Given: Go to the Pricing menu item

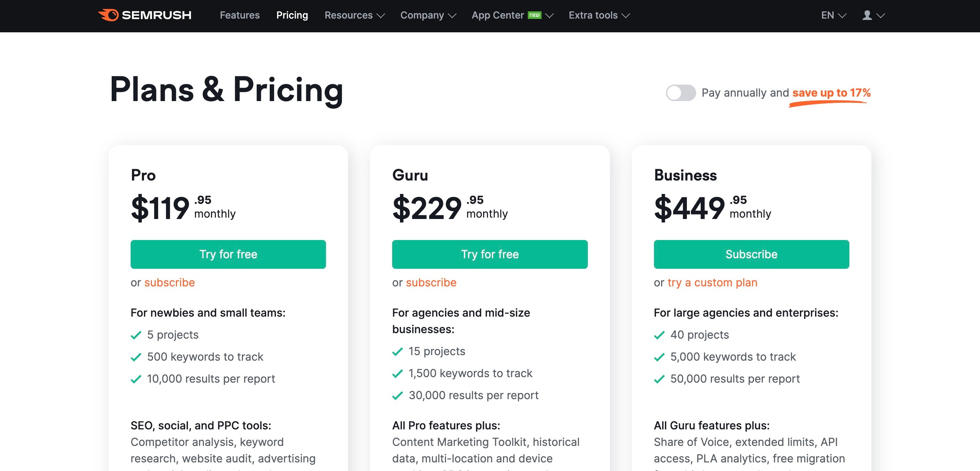Looking at the screenshot, I should (x=292, y=15).
